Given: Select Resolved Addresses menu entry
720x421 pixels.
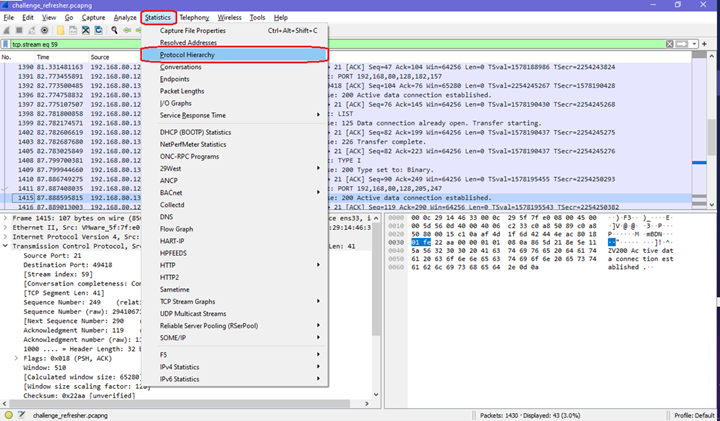Looking at the screenshot, I should (235, 43).
